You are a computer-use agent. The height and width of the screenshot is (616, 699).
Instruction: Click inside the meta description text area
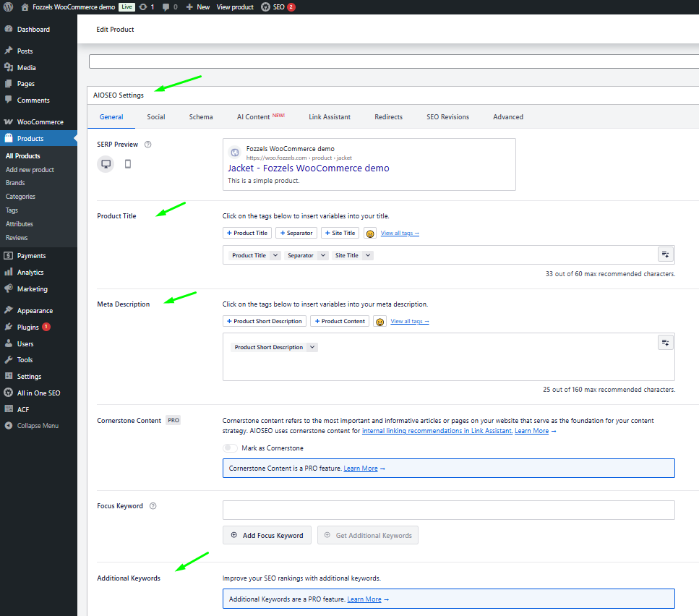[x=449, y=357]
